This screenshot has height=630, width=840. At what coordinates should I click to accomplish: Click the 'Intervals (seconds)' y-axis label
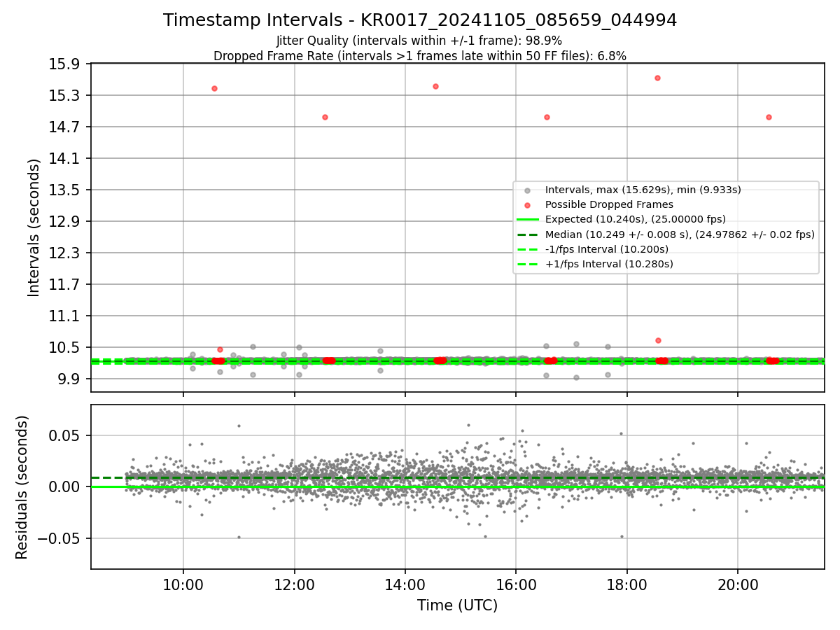tap(34, 227)
